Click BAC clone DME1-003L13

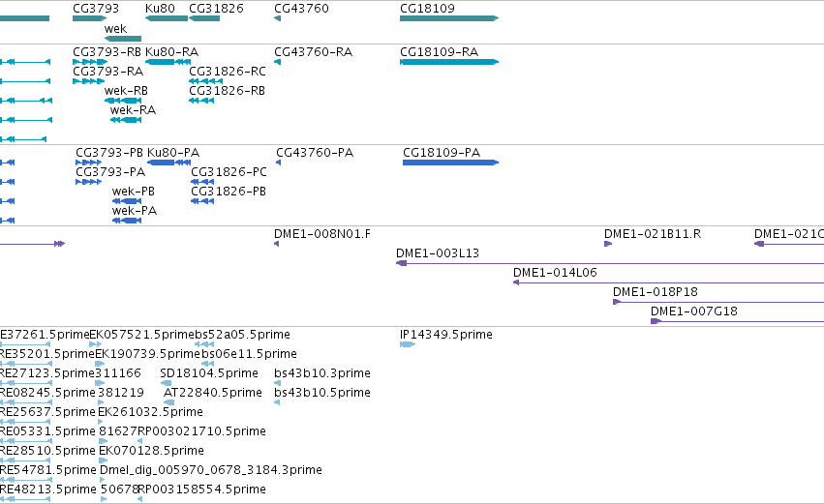[x=438, y=253]
